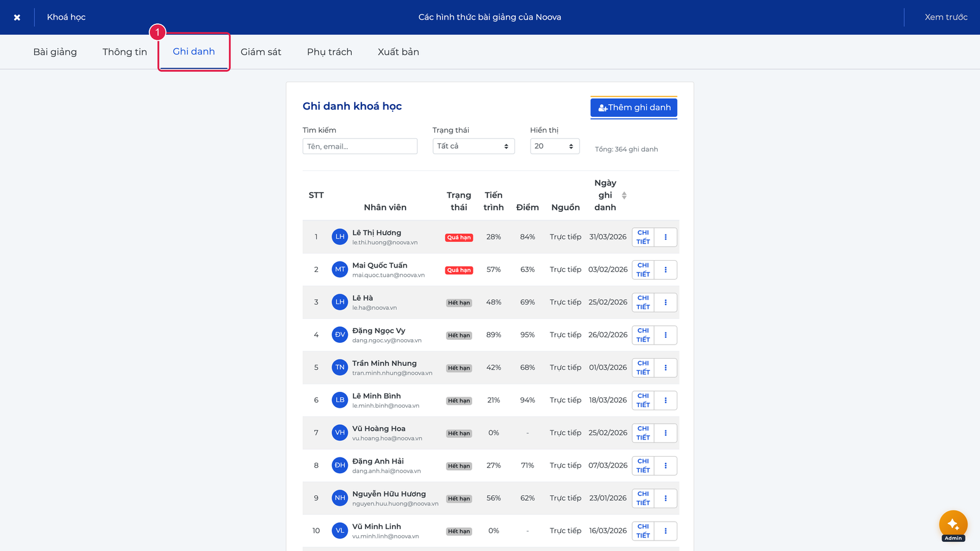Screen dimensions: 980x551
Task: Go back to Khoá học in header
Action: point(66,17)
